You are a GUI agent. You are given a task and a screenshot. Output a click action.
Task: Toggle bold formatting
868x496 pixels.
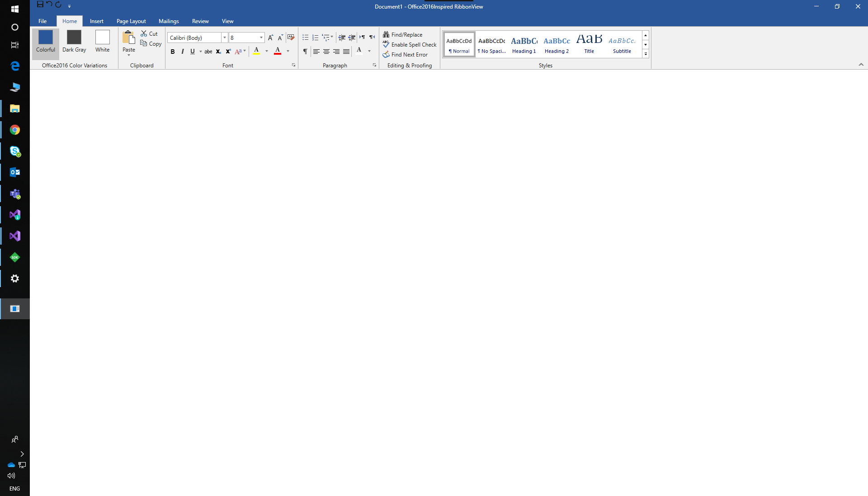click(172, 52)
